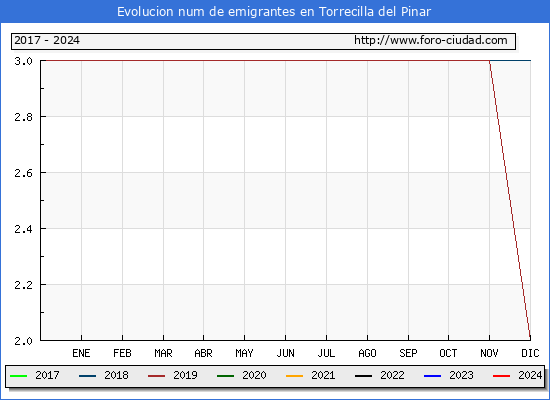Select the ENE month axis label
Viewport: 550px width, 400px height.
tap(81, 353)
